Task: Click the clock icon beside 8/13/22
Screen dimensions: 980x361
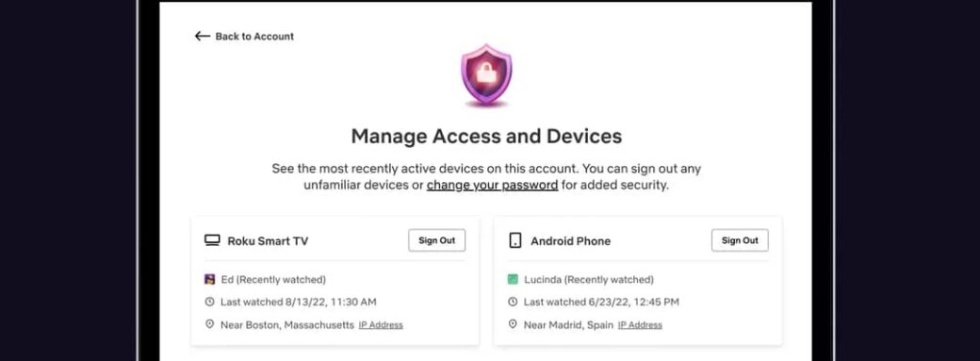Action: coord(210,303)
